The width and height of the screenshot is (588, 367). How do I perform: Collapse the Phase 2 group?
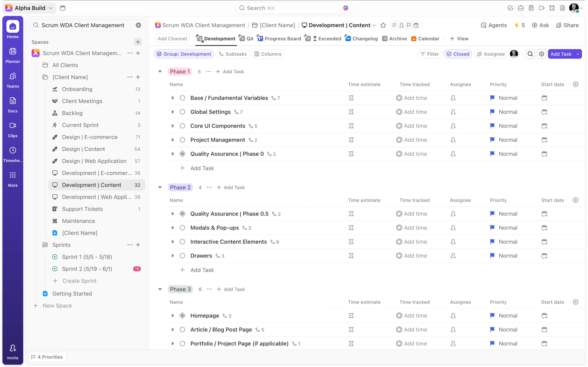[160, 187]
